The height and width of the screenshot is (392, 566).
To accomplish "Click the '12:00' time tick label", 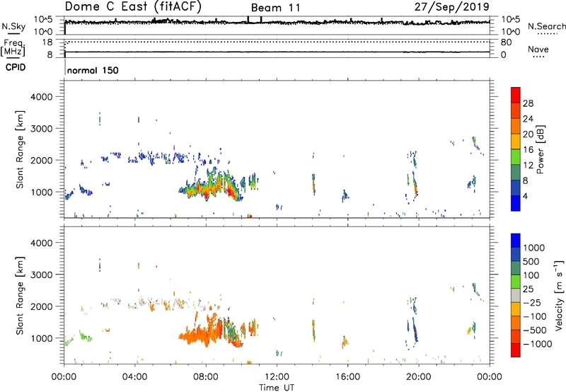I will tap(277, 377).
